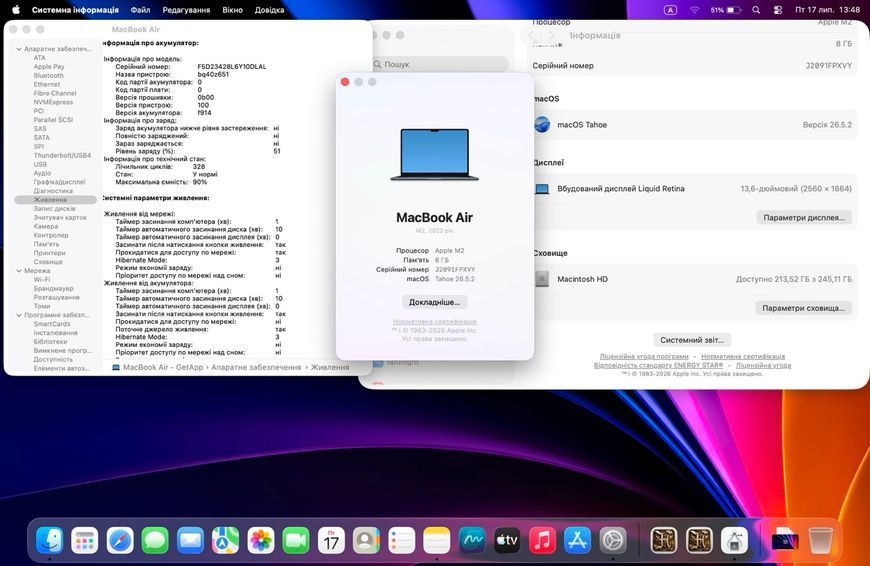Image resolution: width=870 pixels, height=566 pixels.
Task: Click the MacBook Air laptop image
Action: tap(434, 155)
